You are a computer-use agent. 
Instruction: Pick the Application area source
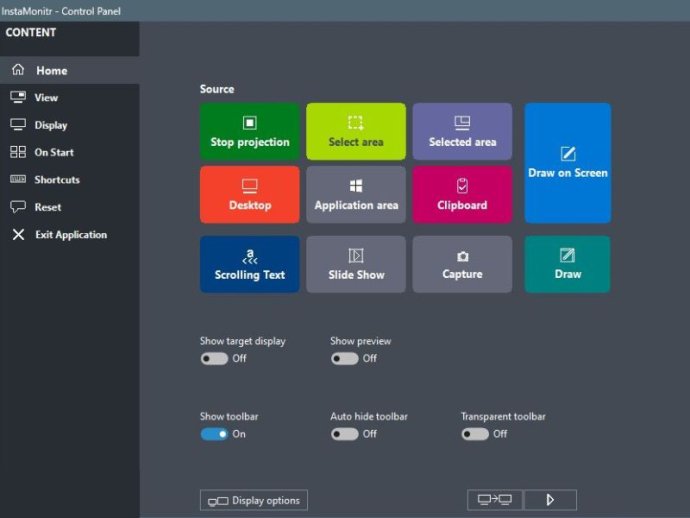(356, 195)
